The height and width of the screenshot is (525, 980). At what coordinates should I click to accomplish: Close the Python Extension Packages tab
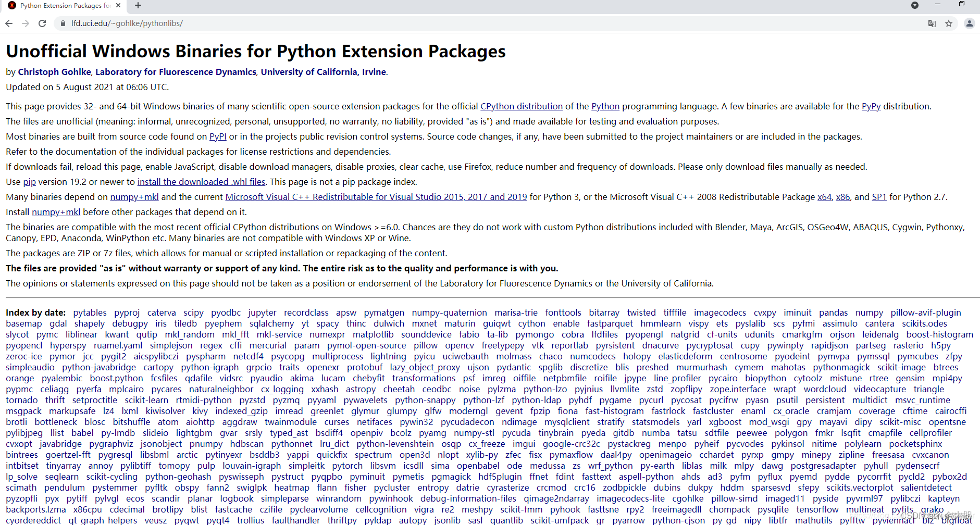pyautogui.click(x=118, y=5)
